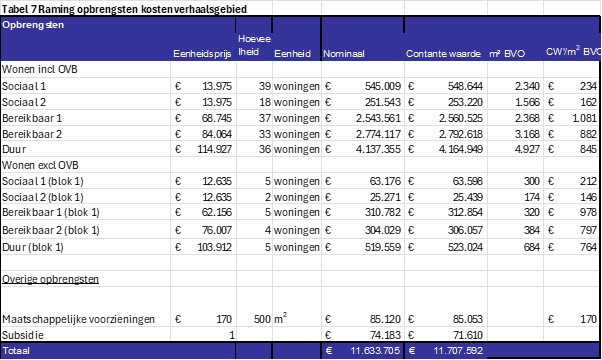The image size is (602, 360).
Task: Click the nominal value 85.120
Action: tap(385, 319)
